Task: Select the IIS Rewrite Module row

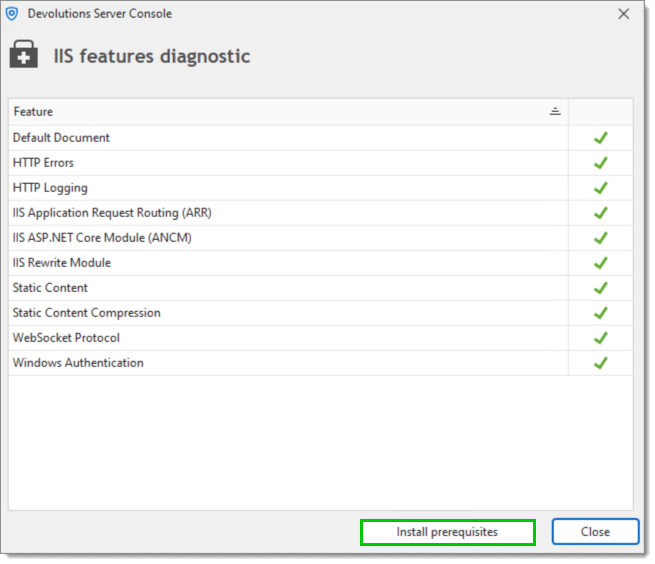Action: (x=320, y=263)
